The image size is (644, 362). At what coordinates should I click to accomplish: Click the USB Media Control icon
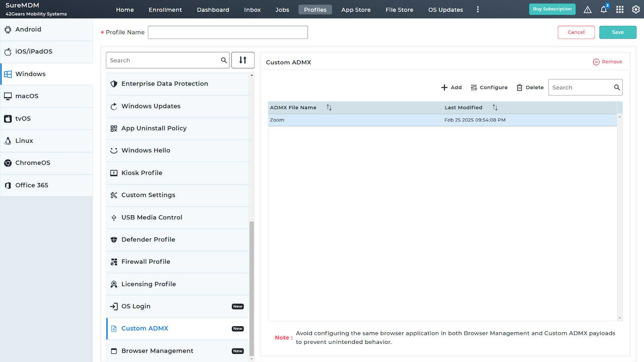(114, 218)
